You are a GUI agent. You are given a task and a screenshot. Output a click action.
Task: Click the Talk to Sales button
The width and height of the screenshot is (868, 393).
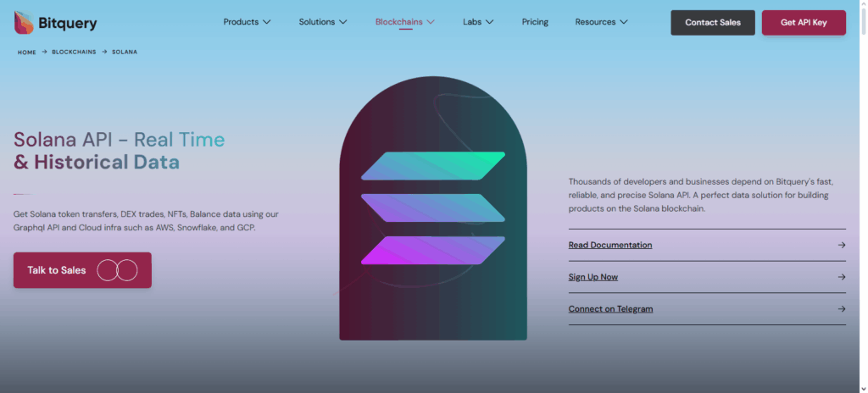pyautogui.click(x=57, y=270)
